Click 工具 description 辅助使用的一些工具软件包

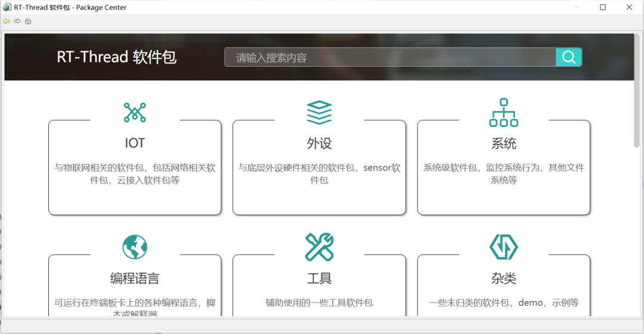point(319,303)
